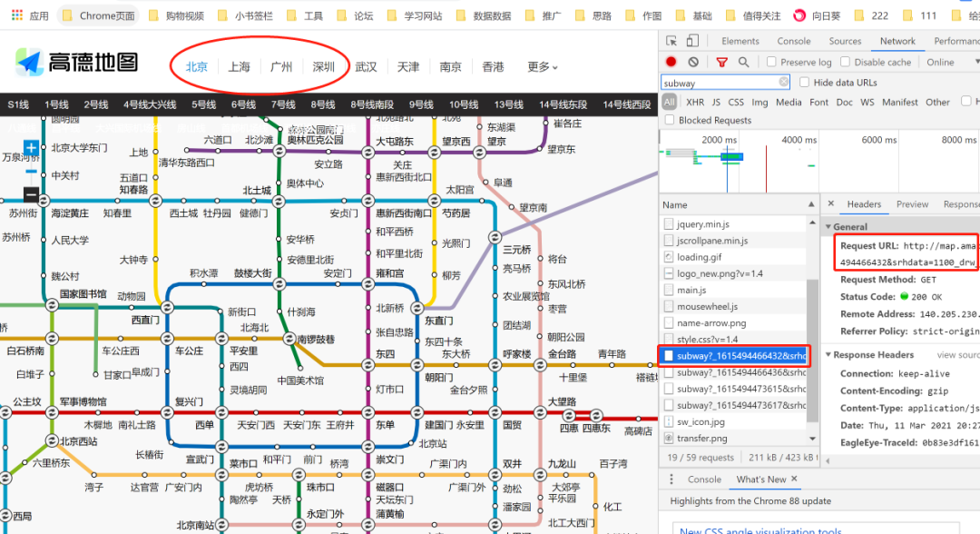Viewport: 980px width, 534px height.
Task: Click the request list scrollbar up arrow
Action: pos(812,222)
